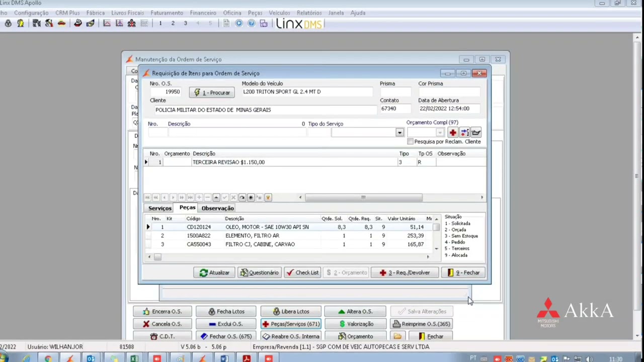Click the oil can icon beside Orçamento Compl
Viewport: 644px width, 362px height.
pyautogui.click(x=476, y=133)
